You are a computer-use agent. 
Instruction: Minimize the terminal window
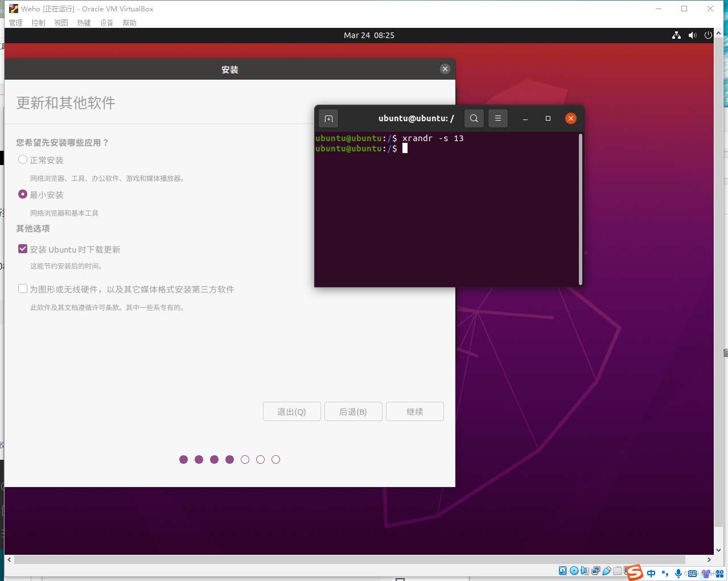click(x=525, y=118)
